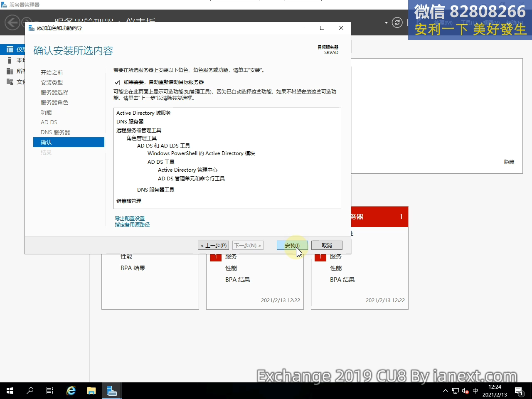The width and height of the screenshot is (532, 399).
Task: Select the 功能 wizard step
Action: pyautogui.click(x=46, y=113)
